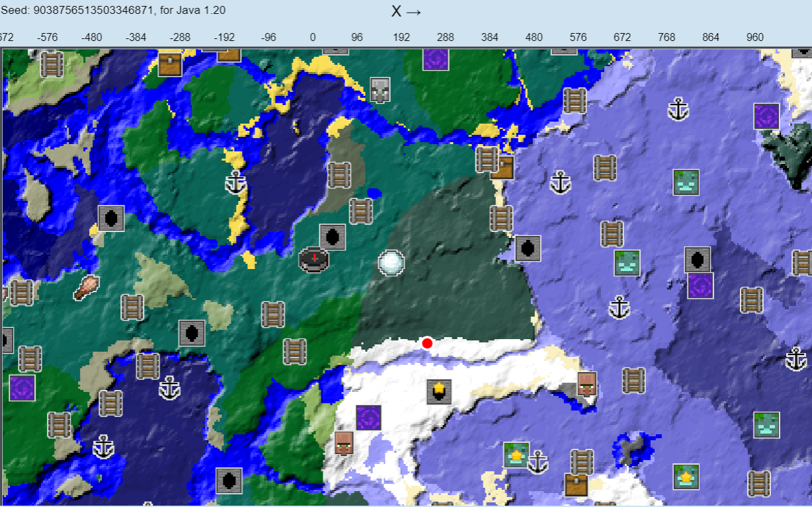Click the 0 coordinate on the top ruler
This screenshot has height=507, width=812.
(x=312, y=38)
